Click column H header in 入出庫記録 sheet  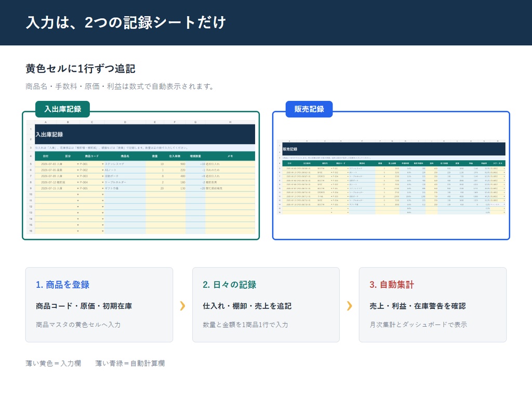(230, 122)
